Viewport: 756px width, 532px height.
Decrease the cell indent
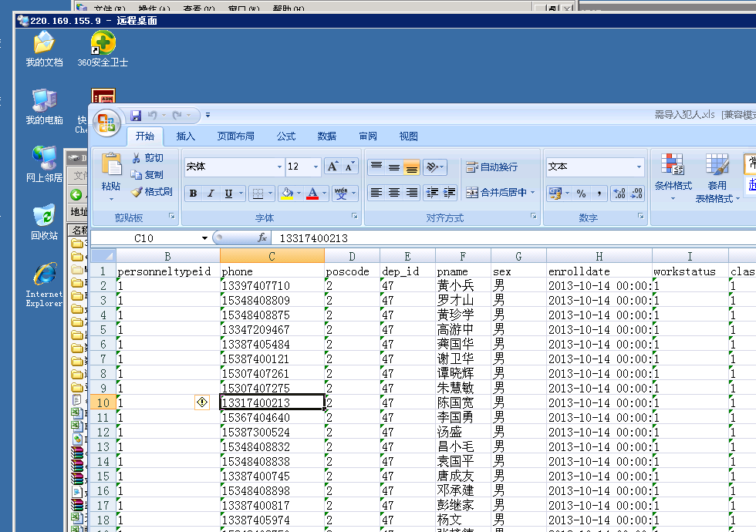[x=432, y=193]
